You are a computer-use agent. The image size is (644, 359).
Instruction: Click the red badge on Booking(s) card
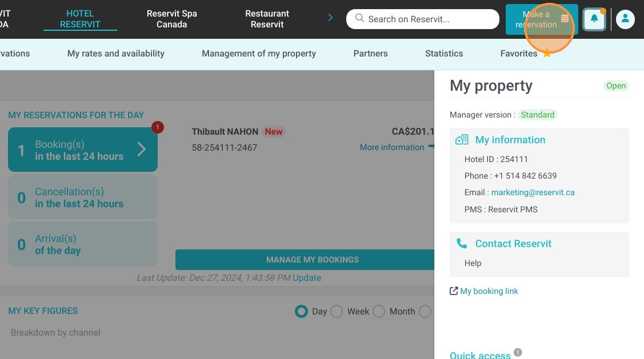[157, 127]
